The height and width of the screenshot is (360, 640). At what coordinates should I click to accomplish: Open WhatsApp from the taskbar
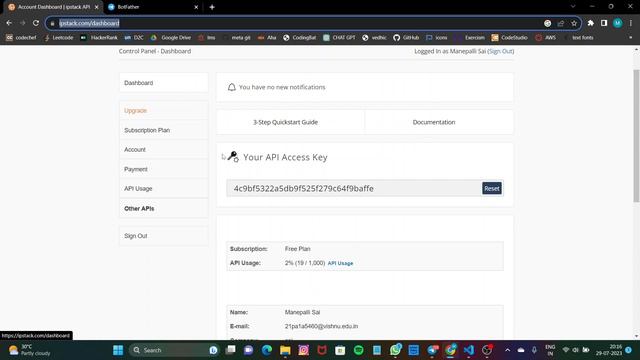[x=395, y=350]
